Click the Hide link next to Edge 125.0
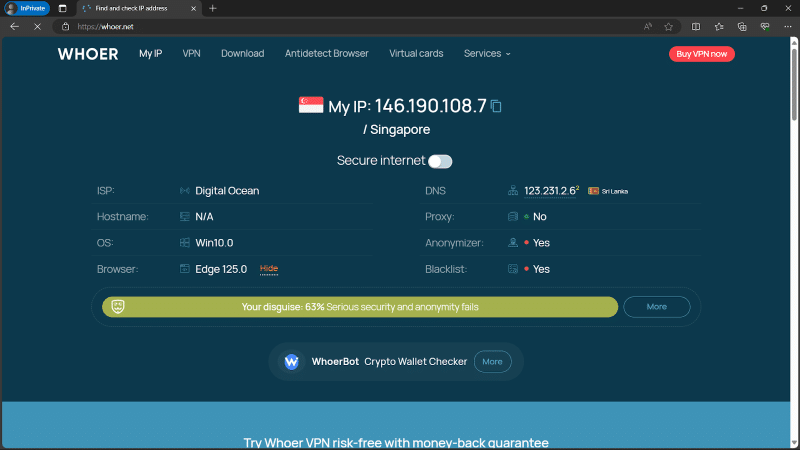The image size is (800, 450). 269,269
